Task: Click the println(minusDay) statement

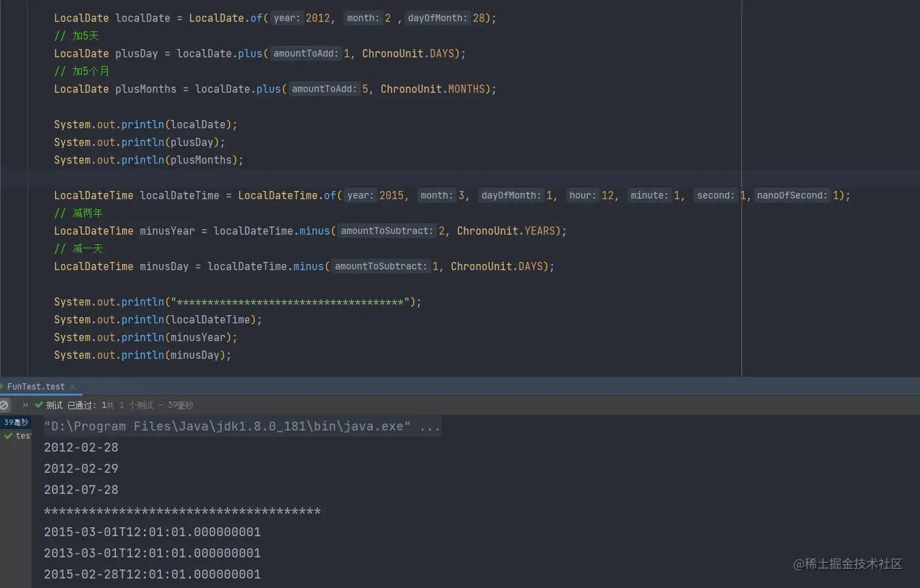Action: click(x=143, y=355)
